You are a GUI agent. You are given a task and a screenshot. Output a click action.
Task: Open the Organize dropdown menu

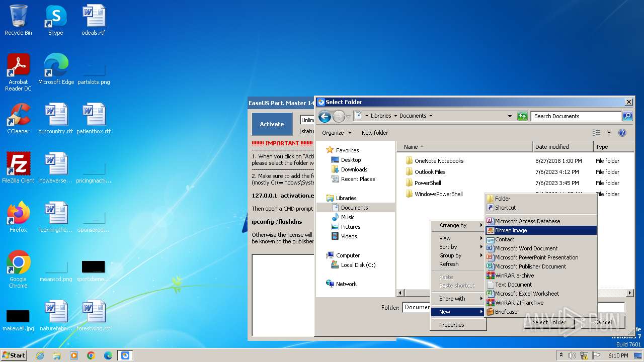click(x=337, y=133)
